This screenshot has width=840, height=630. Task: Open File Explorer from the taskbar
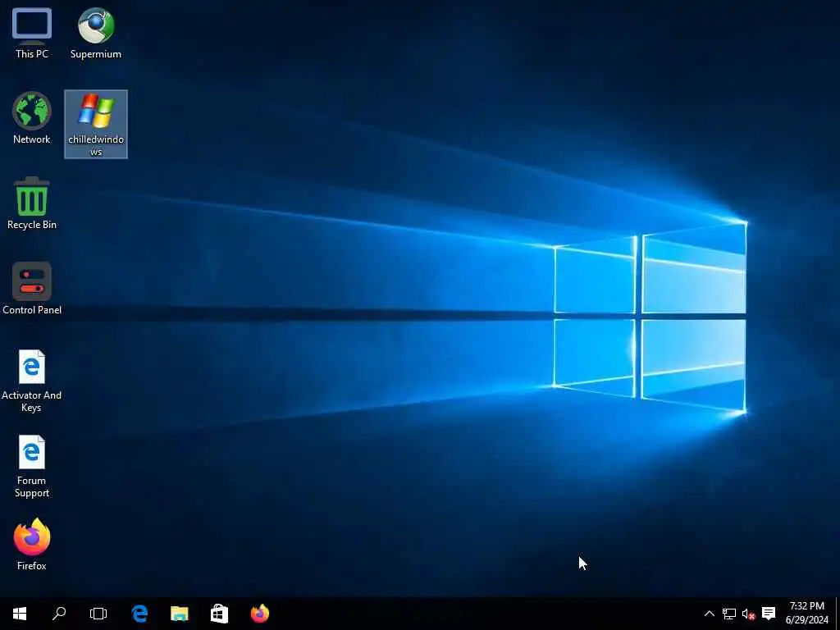[x=180, y=614]
